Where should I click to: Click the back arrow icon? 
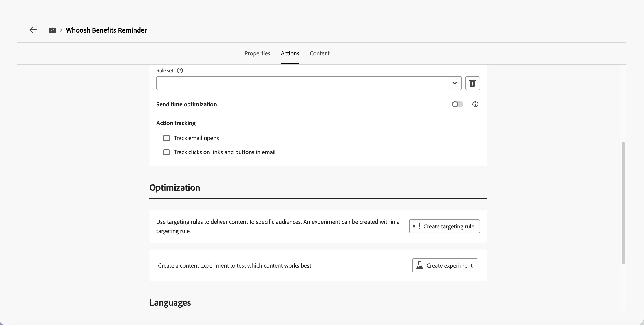point(33,30)
